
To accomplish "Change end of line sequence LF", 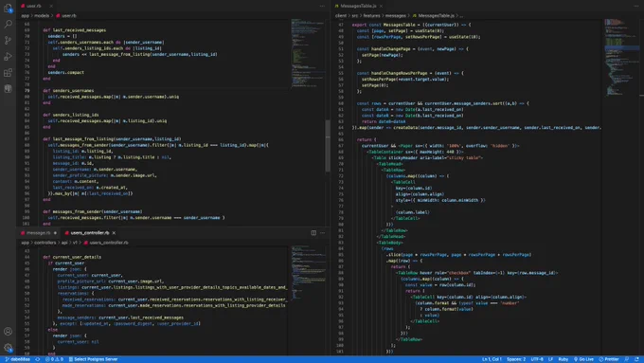I will pyautogui.click(x=551, y=359).
